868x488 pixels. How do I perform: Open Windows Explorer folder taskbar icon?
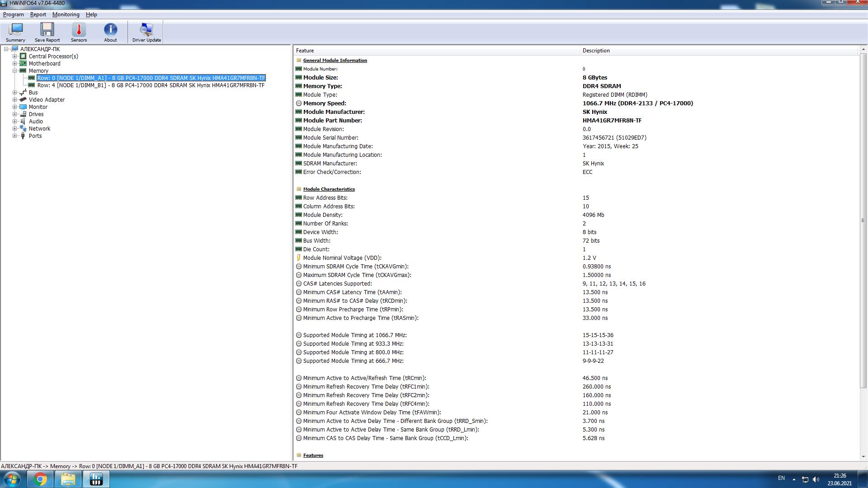coord(68,479)
